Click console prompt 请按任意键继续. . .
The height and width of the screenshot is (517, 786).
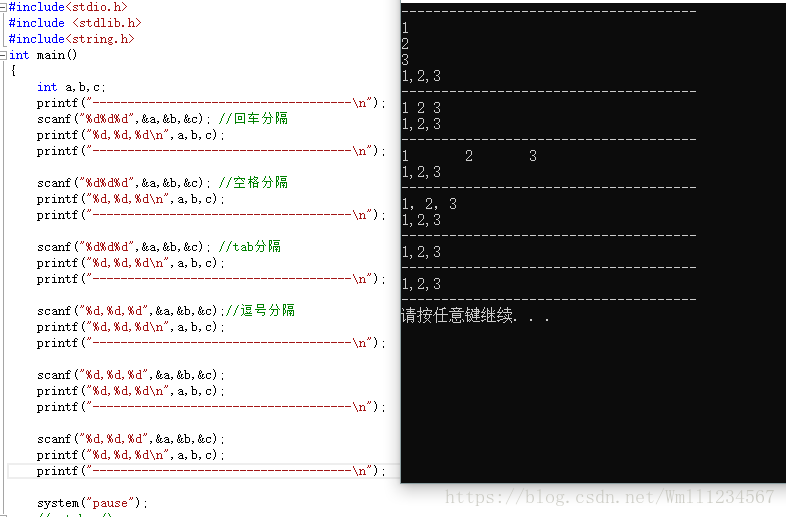coord(475,315)
